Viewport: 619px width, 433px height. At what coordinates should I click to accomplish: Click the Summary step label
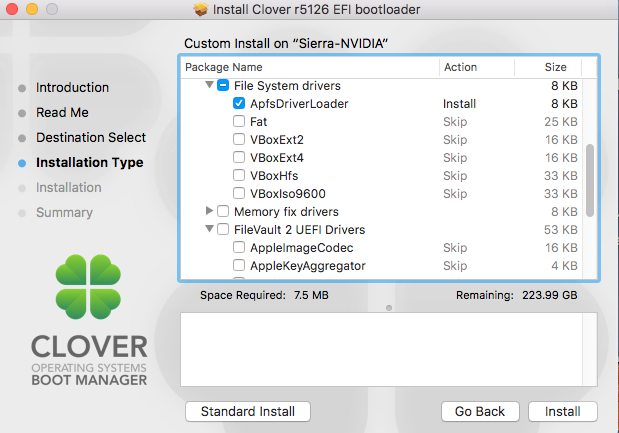(64, 212)
